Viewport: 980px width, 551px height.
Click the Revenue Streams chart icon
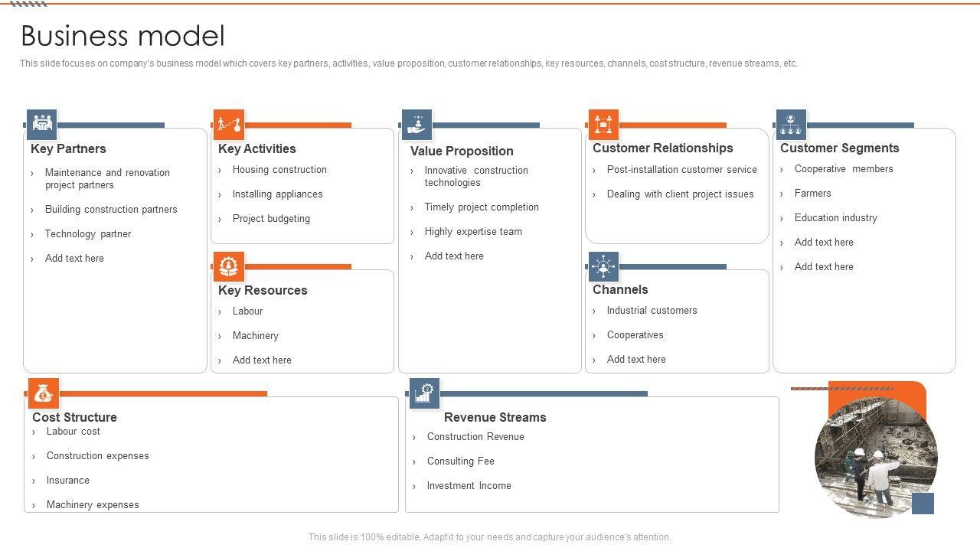424,393
